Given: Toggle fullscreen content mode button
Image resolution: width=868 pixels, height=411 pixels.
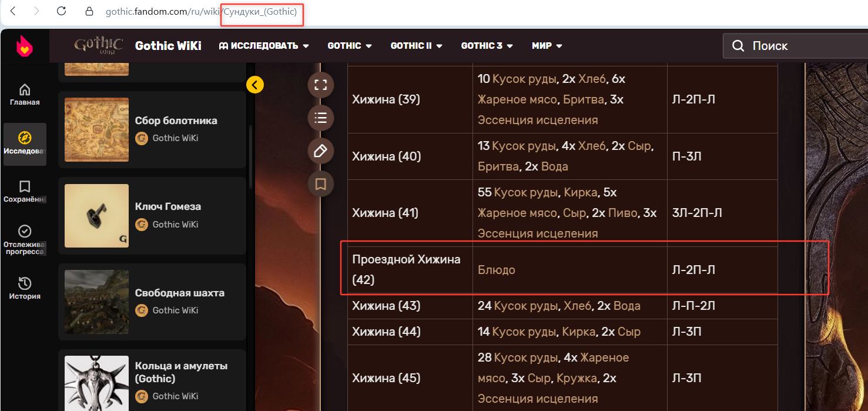Looking at the screenshot, I should [x=321, y=85].
